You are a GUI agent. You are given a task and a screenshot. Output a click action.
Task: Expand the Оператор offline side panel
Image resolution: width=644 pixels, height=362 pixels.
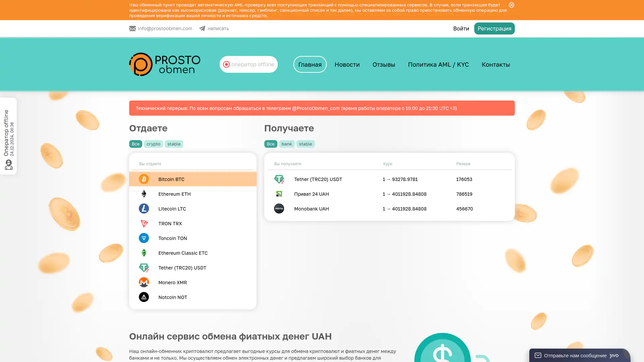pos(8,136)
